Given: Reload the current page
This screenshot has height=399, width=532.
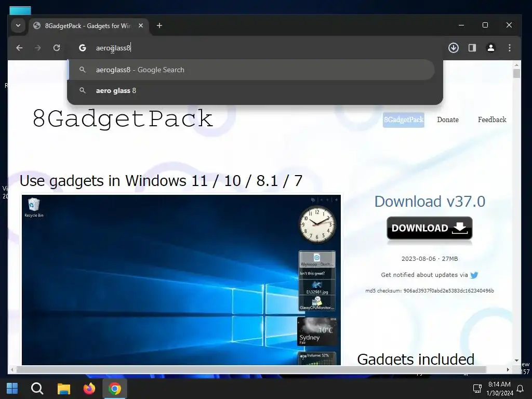Looking at the screenshot, I should (x=57, y=48).
